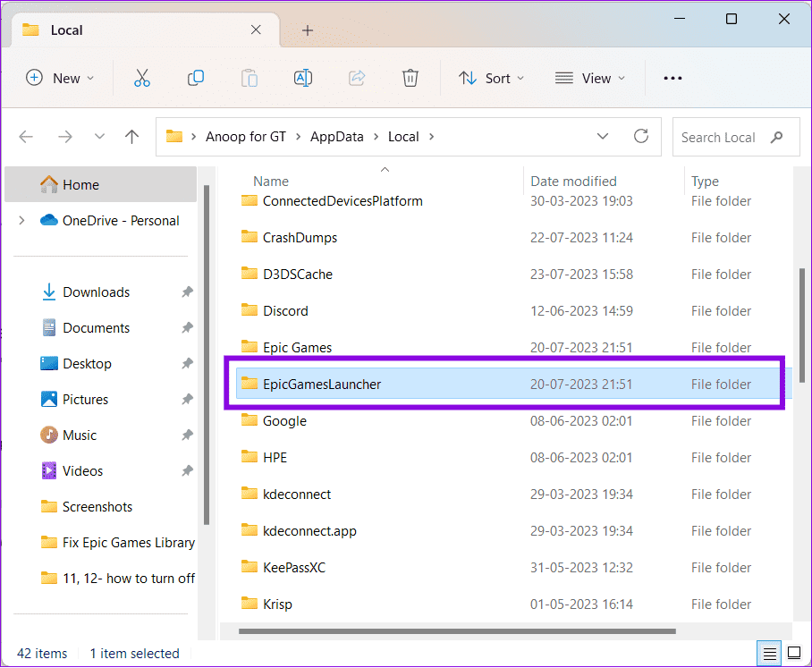Click the Copy icon in toolbar
Image resolution: width=812 pixels, height=668 pixels.
click(196, 78)
